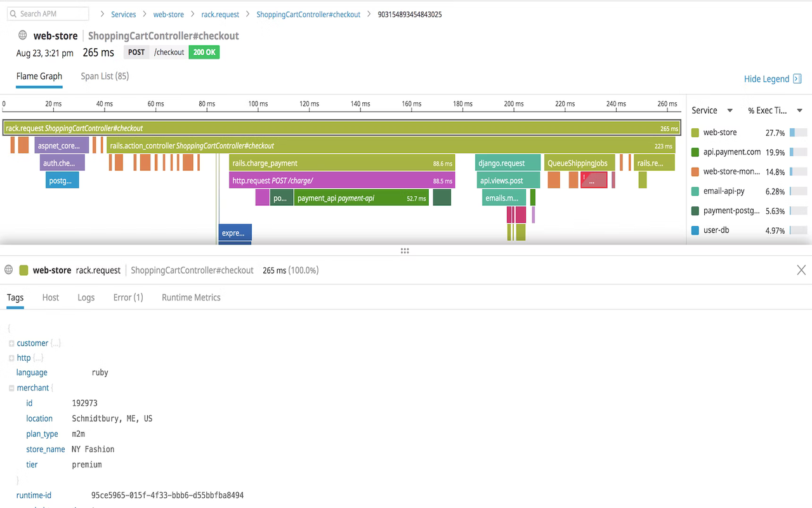812x508 pixels.
Task: Click the Search APM input field
Action: (x=48, y=13)
